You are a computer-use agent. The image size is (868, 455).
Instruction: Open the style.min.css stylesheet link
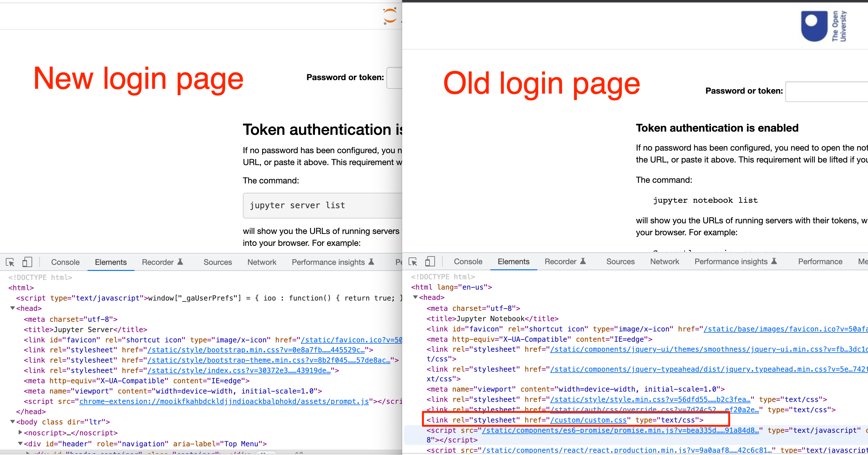coord(650,399)
